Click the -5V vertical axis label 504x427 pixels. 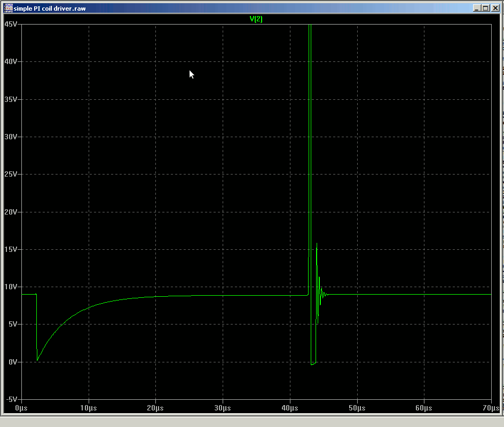(12, 399)
